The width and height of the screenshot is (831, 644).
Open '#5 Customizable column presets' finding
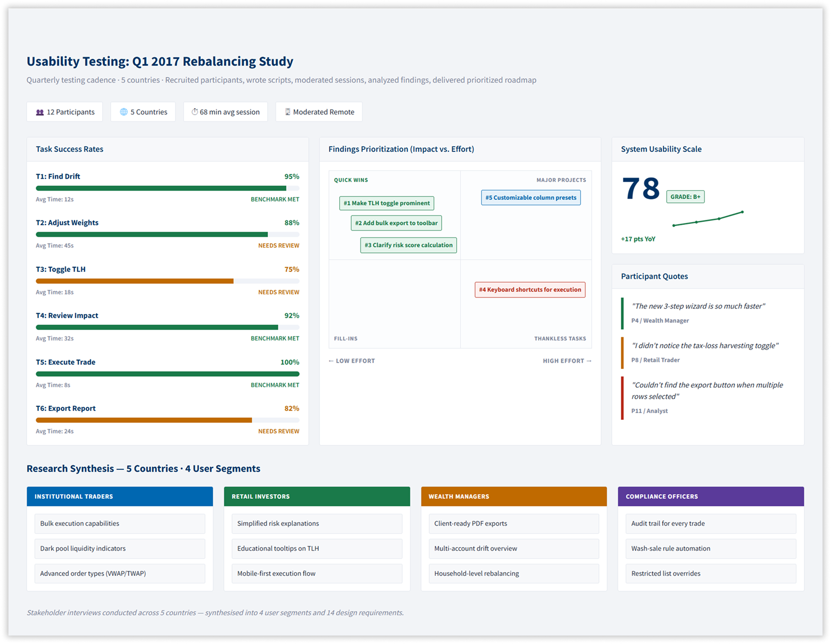pos(530,198)
